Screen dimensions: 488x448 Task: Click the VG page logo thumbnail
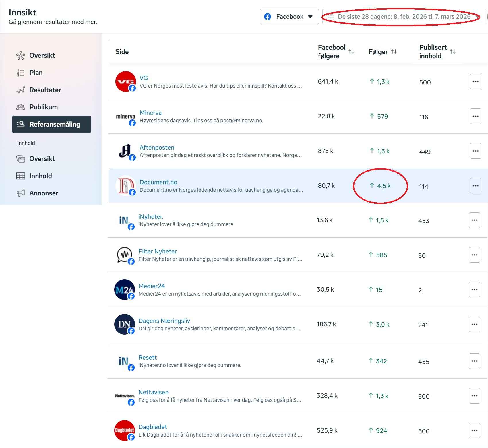[125, 82]
